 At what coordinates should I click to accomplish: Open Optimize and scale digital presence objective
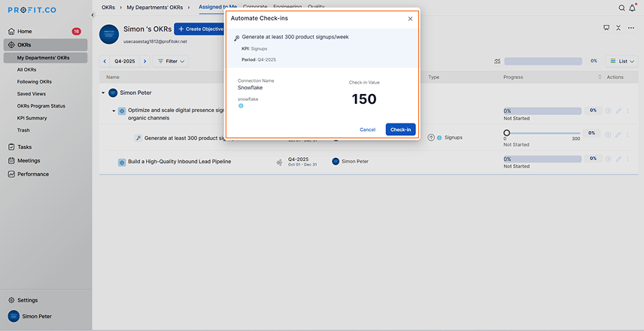click(178, 114)
